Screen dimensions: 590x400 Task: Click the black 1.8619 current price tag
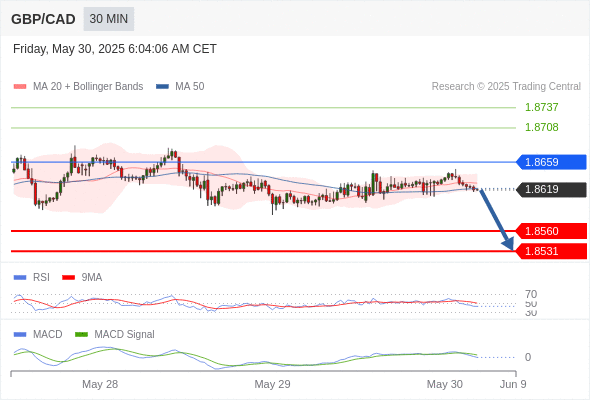pos(551,189)
